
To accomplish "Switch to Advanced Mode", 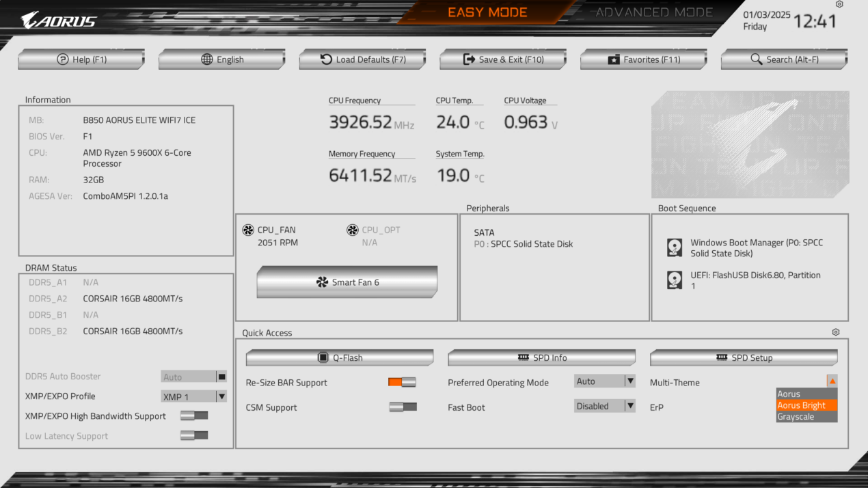I will 653,12.
